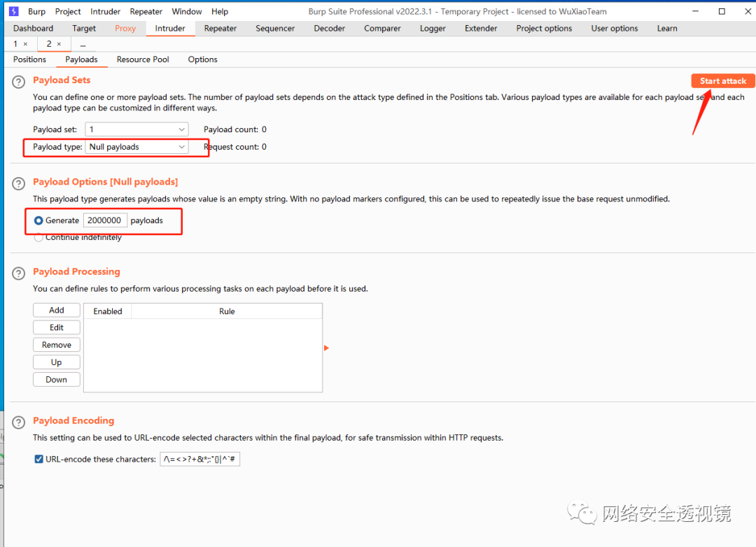Image resolution: width=756 pixels, height=547 pixels.
Task: Click the 'Payload count: 0' text
Action: 234,129
